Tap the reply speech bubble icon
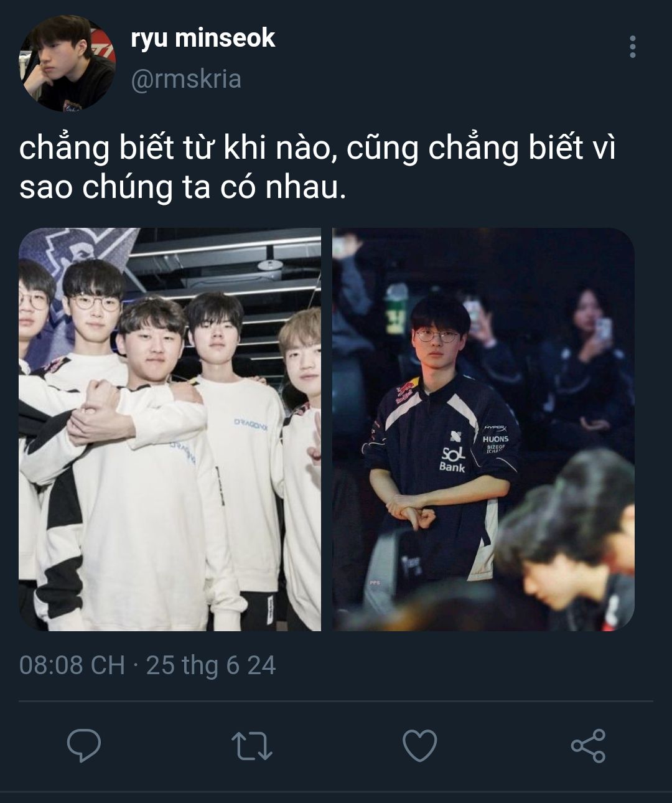Screen dimensions: 672x803 [84, 745]
